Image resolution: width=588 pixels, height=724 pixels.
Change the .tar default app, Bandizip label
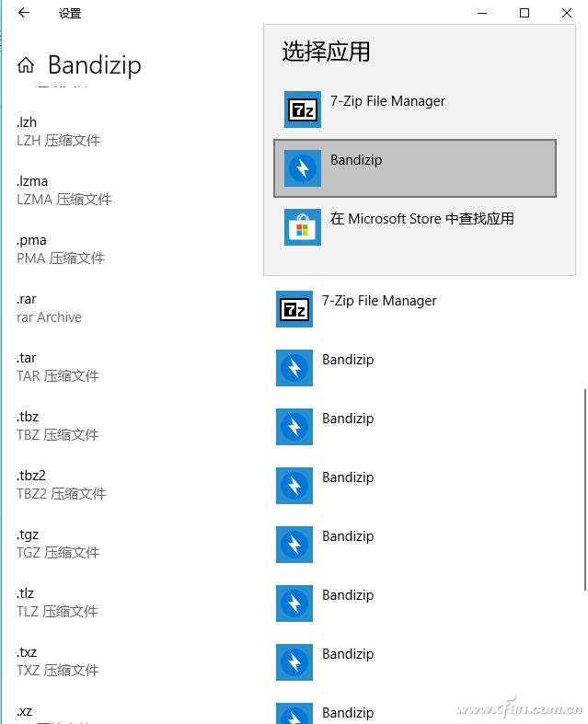coord(348,359)
